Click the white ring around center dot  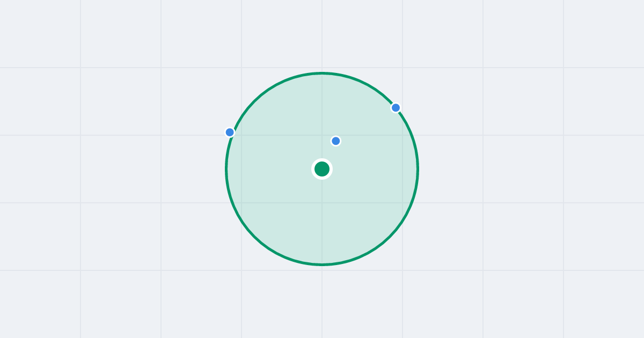pyautogui.click(x=322, y=160)
